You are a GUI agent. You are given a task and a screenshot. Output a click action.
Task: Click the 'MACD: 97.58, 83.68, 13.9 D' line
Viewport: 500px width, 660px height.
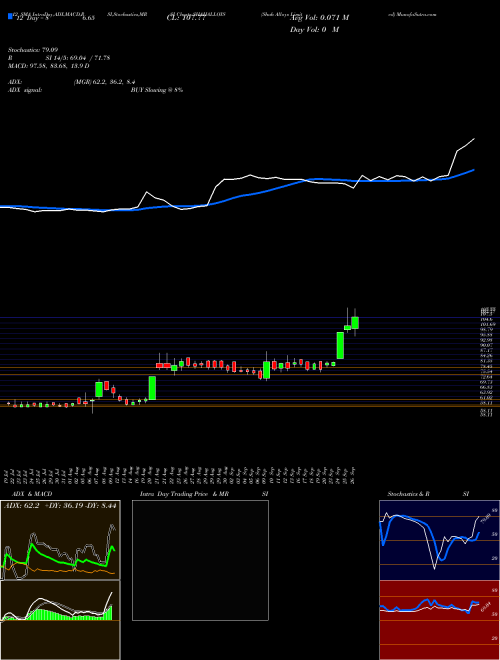pos(48,66)
